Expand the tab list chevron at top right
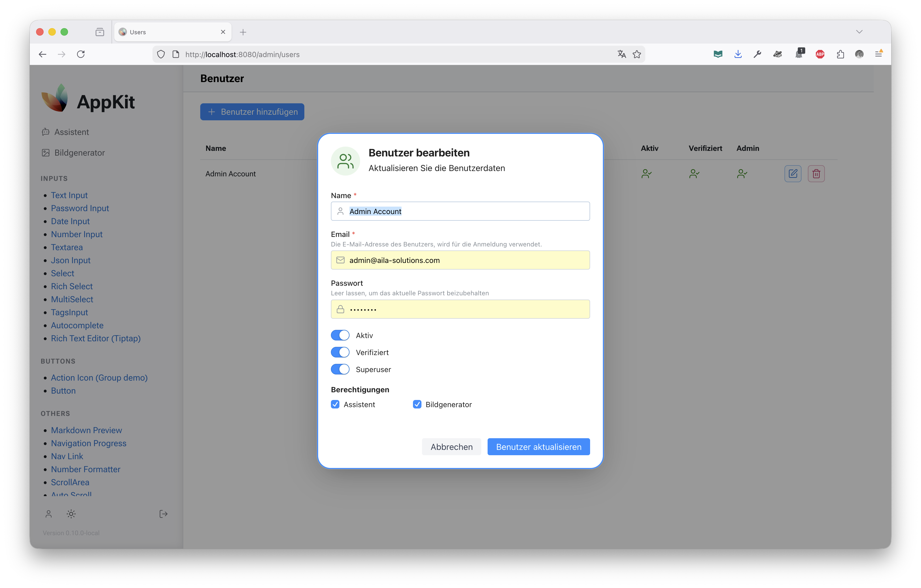Image resolution: width=921 pixels, height=588 pixels. click(859, 32)
